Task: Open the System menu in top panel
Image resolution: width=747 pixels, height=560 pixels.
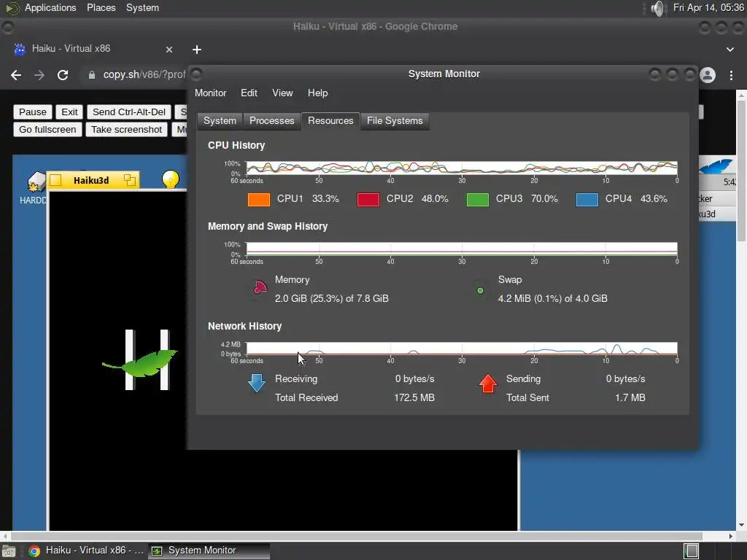Action: coord(142,7)
